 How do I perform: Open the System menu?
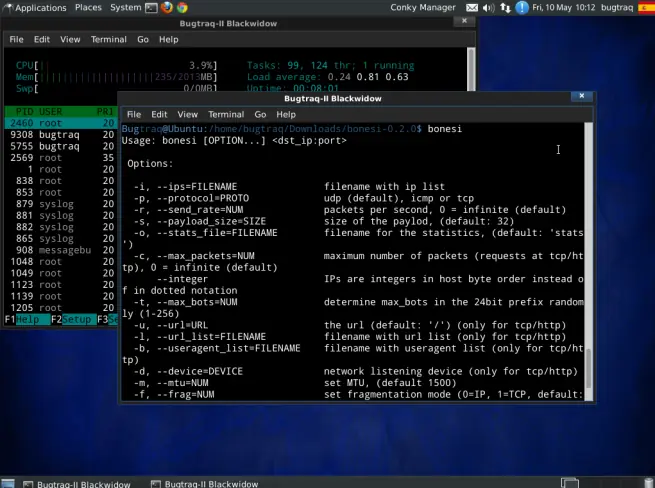tap(125, 8)
